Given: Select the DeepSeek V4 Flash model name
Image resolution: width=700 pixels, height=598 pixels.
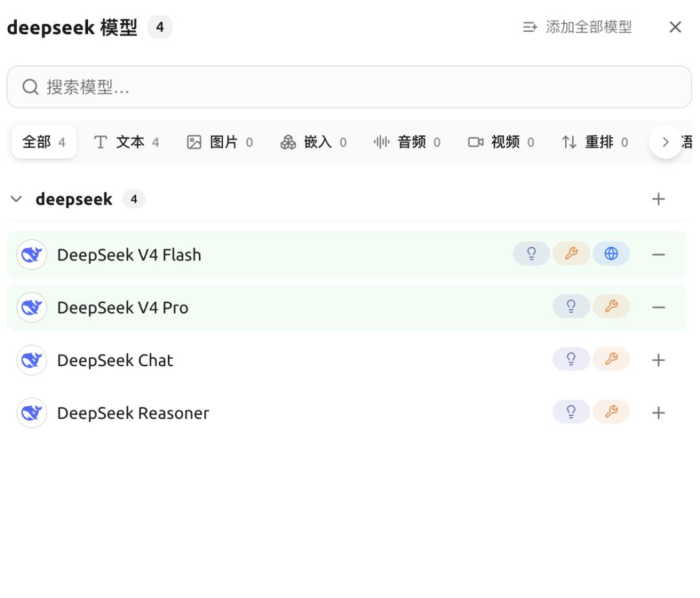Looking at the screenshot, I should tap(129, 255).
